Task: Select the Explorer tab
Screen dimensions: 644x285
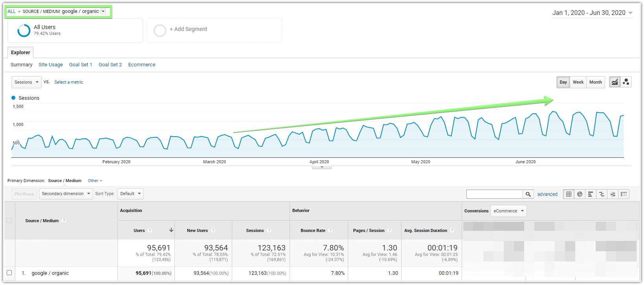Action: pyautogui.click(x=20, y=52)
